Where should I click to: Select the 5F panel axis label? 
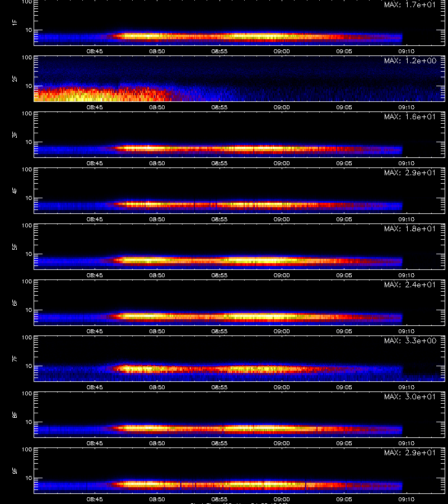click(15, 246)
